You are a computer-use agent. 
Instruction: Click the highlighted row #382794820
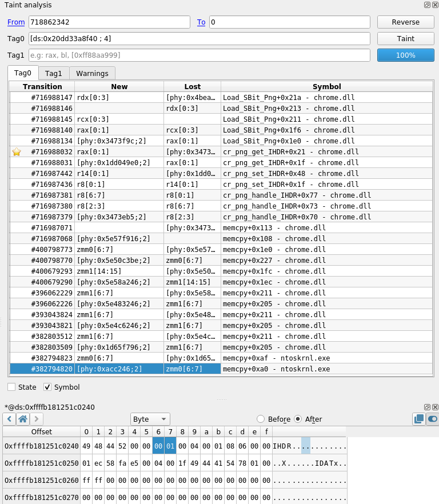pos(221,369)
